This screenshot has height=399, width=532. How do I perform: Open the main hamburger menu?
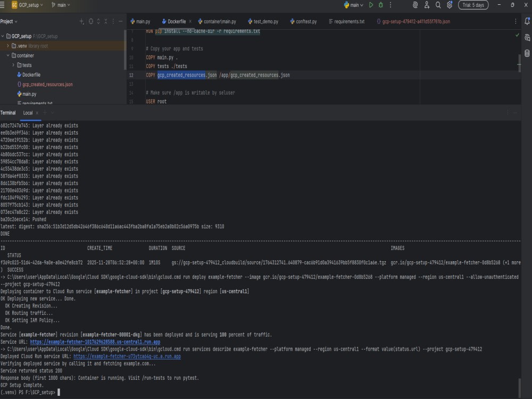pyautogui.click(x=2, y=5)
